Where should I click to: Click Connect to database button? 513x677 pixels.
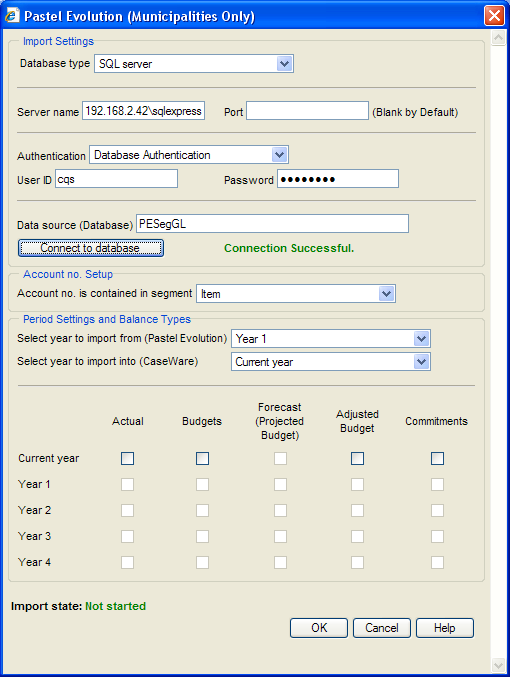[x=91, y=248]
